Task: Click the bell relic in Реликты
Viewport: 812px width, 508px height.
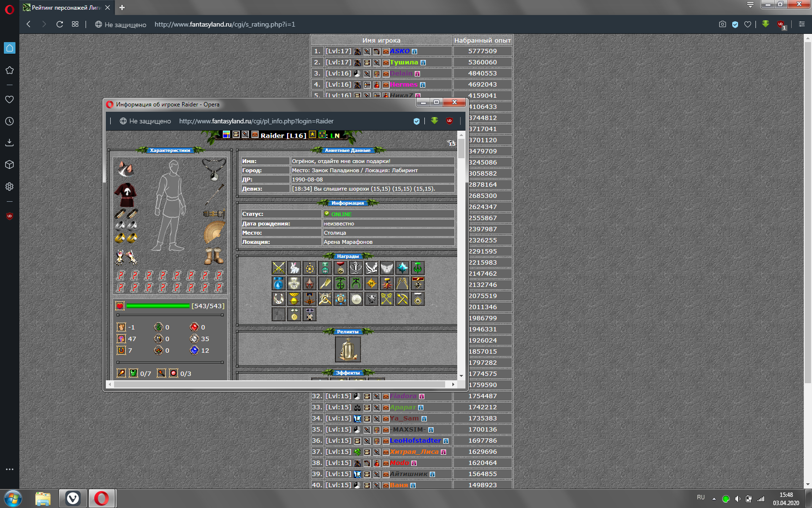Action: click(348, 349)
